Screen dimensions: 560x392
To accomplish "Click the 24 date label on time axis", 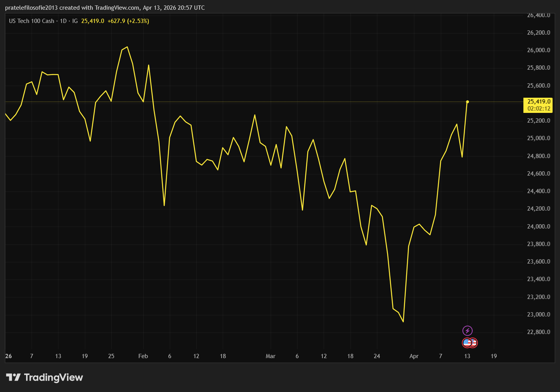I will (x=377, y=356).
